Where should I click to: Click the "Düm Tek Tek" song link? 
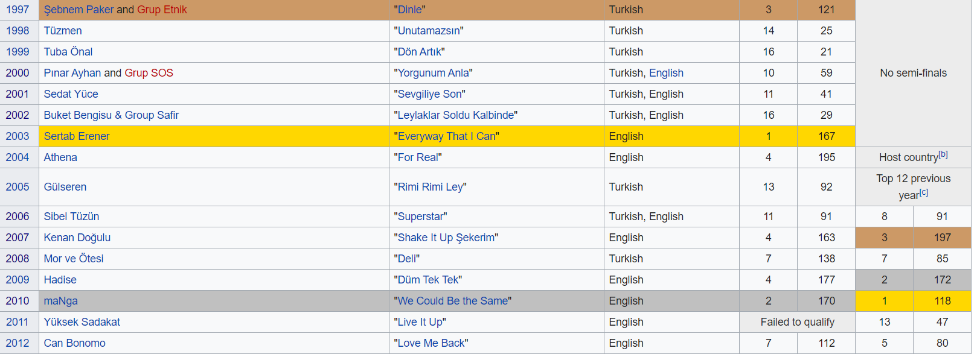coord(428,280)
